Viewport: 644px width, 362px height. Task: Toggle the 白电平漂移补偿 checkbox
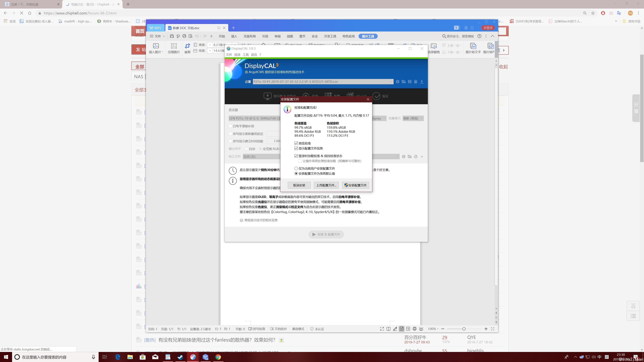(230, 126)
